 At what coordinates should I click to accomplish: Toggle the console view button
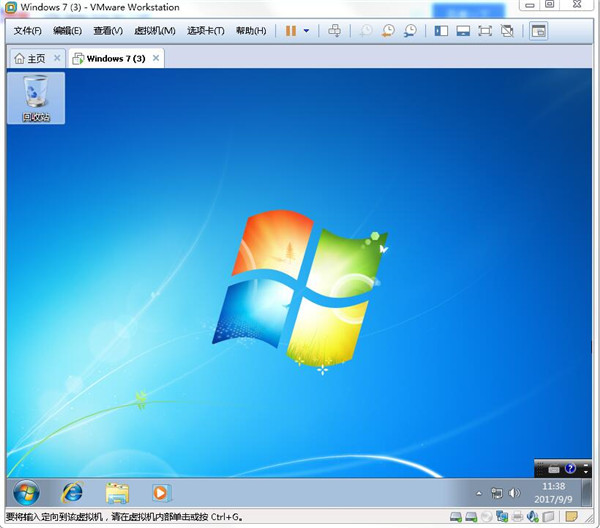pos(538,31)
